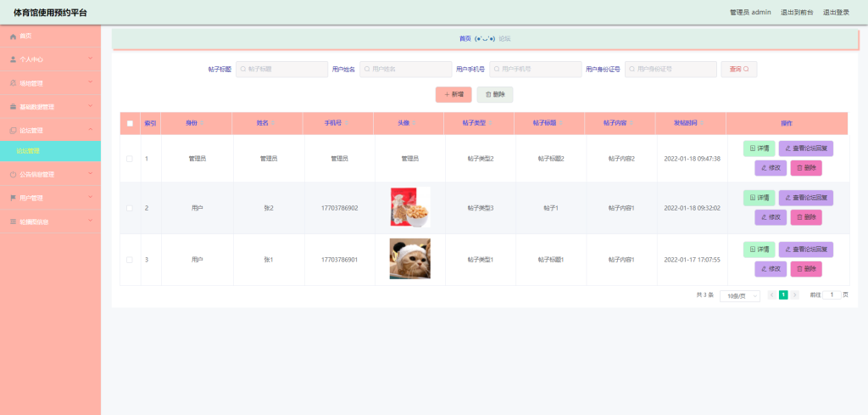
Task: Sort by 帖子内容 column sort arrows
Action: click(x=631, y=123)
